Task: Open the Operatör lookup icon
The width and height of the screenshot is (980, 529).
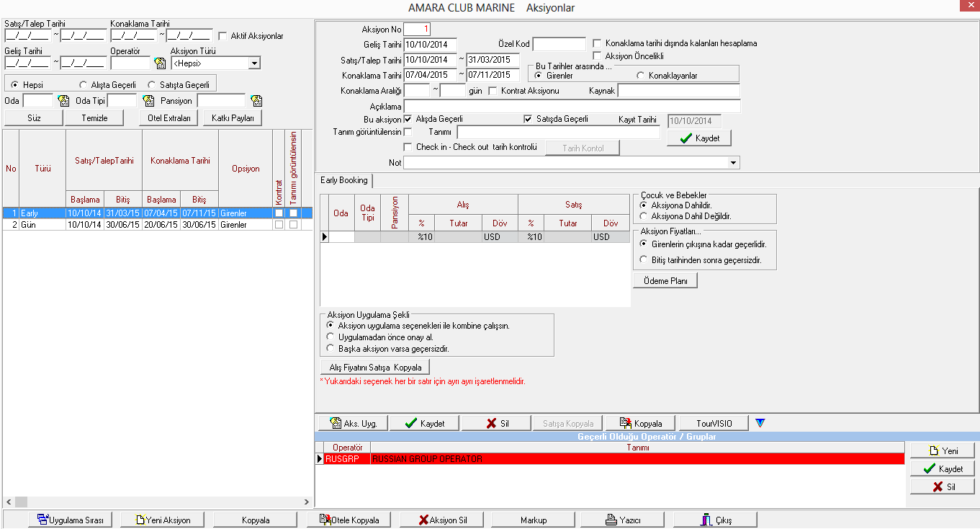Action: tap(160, 63)
